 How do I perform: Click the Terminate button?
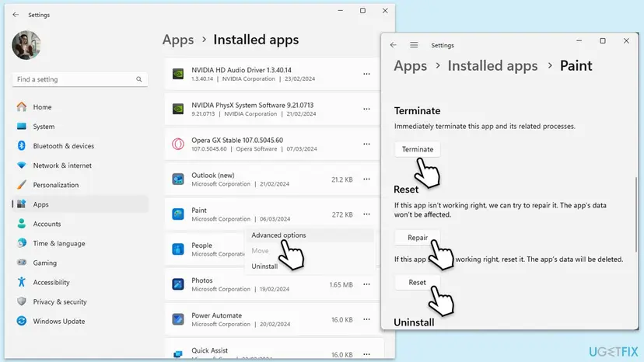[x=418, y=149]
